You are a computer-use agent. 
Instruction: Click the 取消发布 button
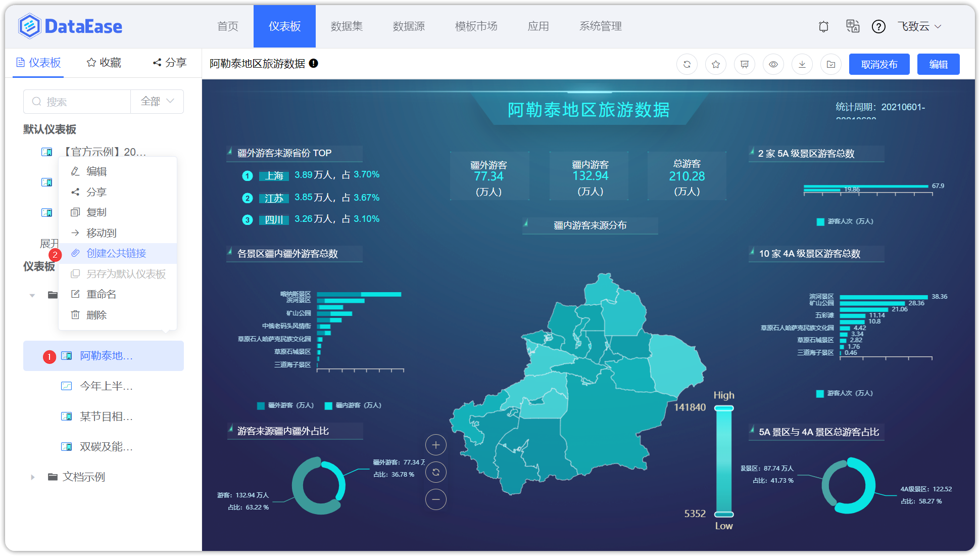pyautogui.click(x=879, y=64)
